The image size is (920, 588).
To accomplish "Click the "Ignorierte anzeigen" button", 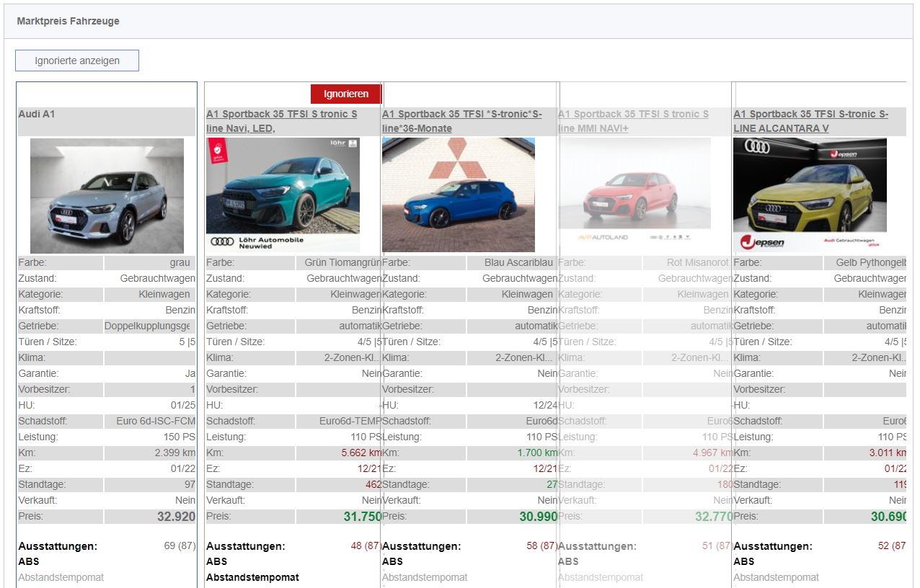I will point(77,61).
